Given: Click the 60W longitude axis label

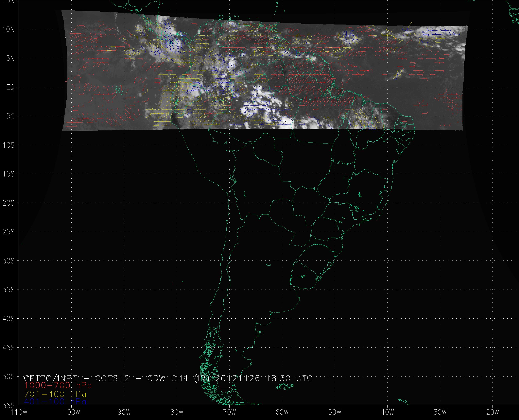Looking at the screenshot, I should 282,412.
